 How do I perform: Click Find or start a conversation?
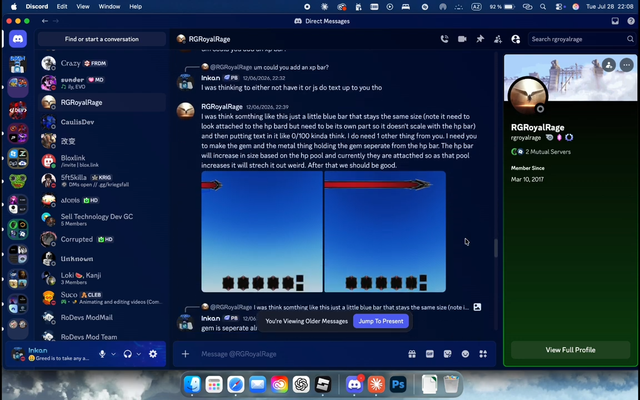click(102, 39)
